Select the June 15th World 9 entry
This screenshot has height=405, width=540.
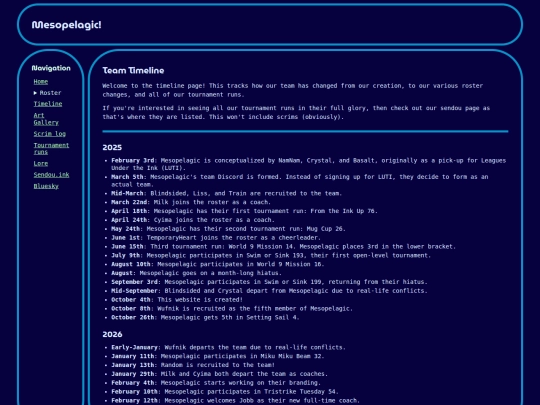pos(283,247)
